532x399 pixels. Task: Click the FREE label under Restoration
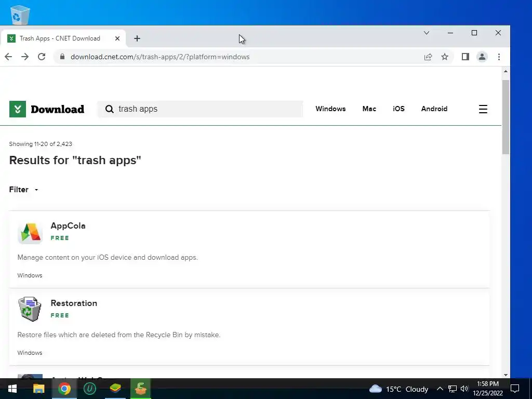tap(60, 315)
